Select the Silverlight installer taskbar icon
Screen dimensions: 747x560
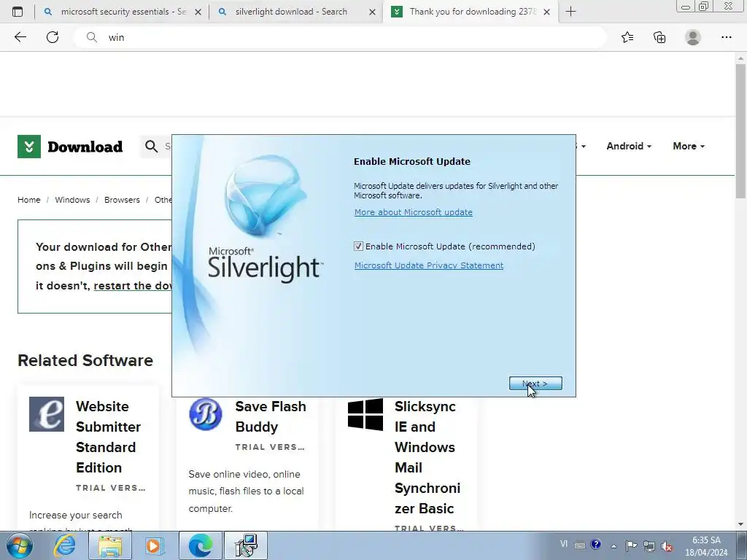click(246, 545)
